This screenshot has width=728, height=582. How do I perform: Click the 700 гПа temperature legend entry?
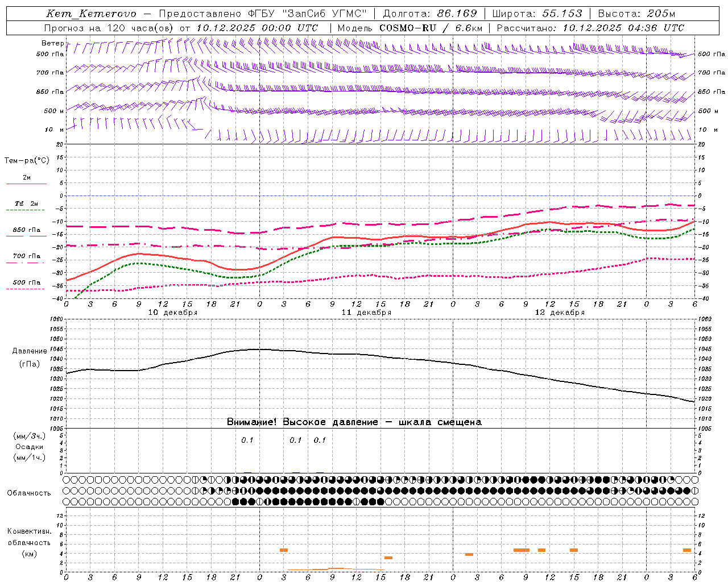tap(27, 256)
